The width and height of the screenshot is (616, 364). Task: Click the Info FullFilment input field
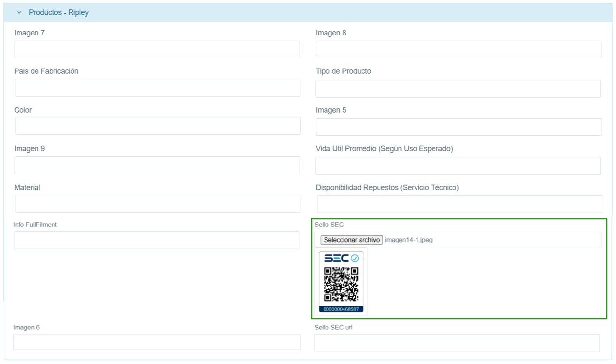tap(156, 240)
